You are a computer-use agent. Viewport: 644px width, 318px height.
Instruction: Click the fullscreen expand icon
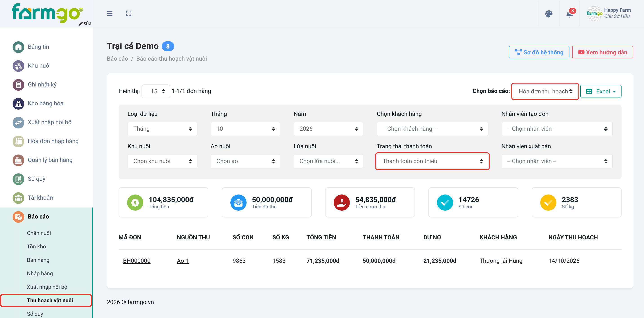[x=128, y=13]
